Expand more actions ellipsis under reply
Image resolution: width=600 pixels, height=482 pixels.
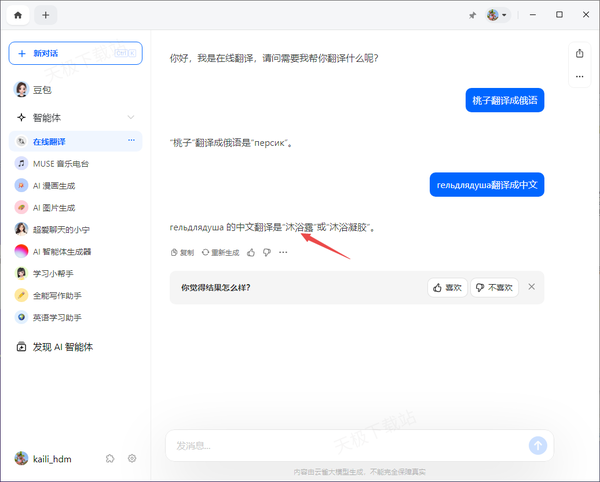coord(283,253)
